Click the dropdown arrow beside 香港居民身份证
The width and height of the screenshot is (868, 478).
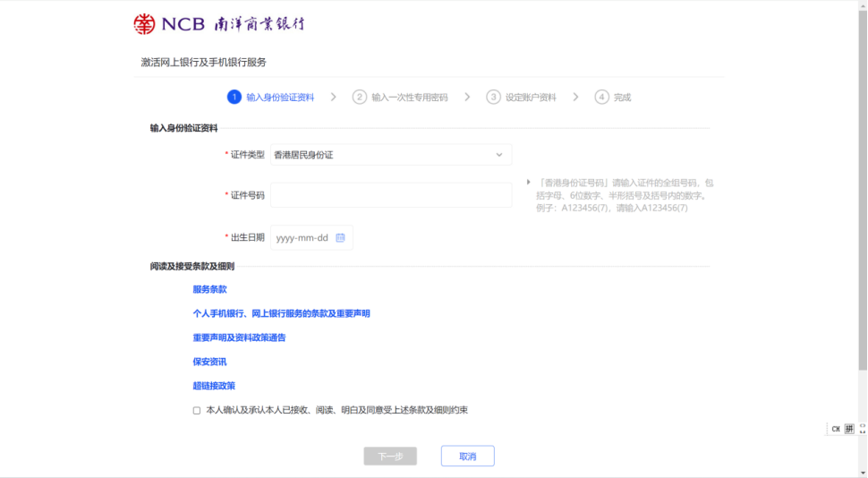(499, 155)
